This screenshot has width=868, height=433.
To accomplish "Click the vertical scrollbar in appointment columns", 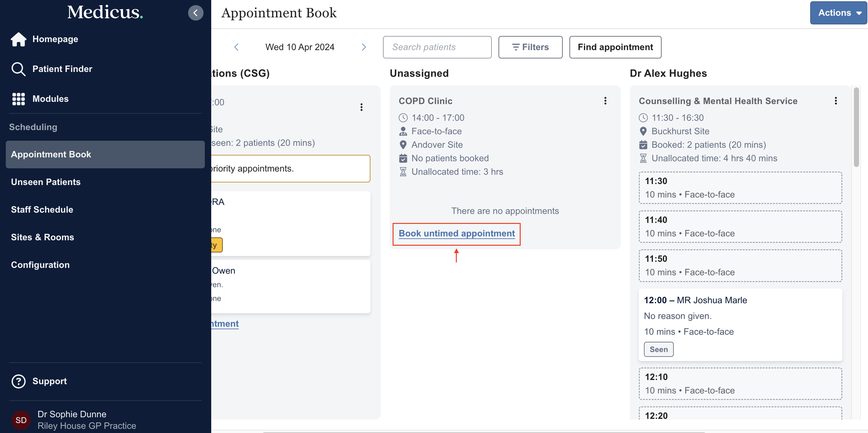I will tap(856, 128).
